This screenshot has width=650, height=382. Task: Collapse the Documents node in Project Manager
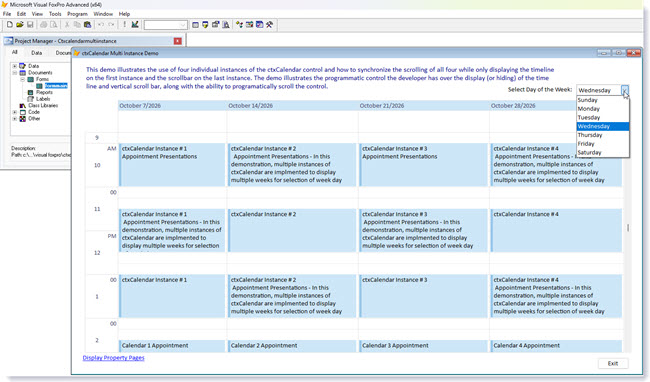tap(15, 73)
